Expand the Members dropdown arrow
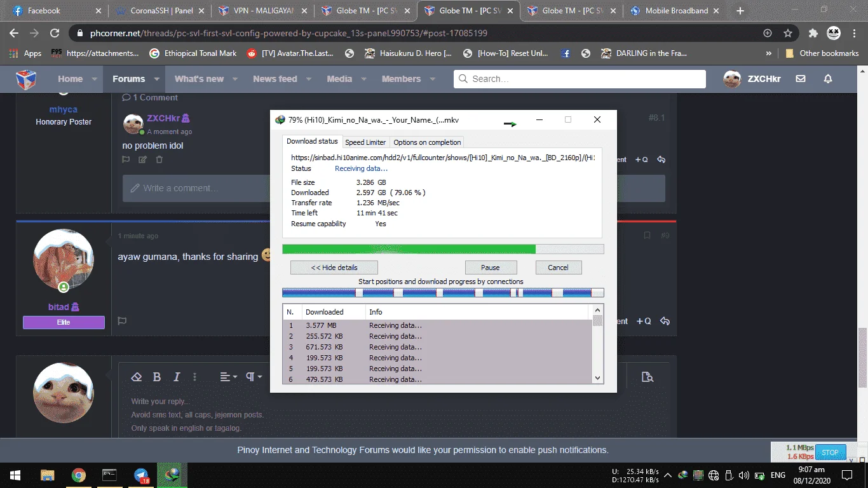Screen dimensions: 868x488 coord(432,79)
